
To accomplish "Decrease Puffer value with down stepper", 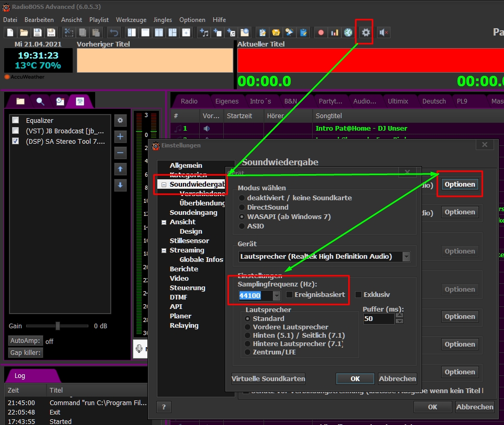I will coord(399,321).
